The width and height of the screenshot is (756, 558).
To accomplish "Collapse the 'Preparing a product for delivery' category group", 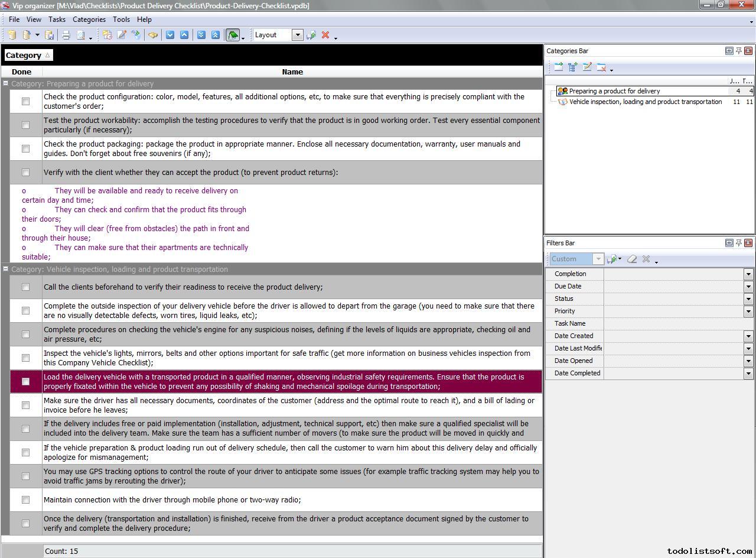I will [6, 84].
